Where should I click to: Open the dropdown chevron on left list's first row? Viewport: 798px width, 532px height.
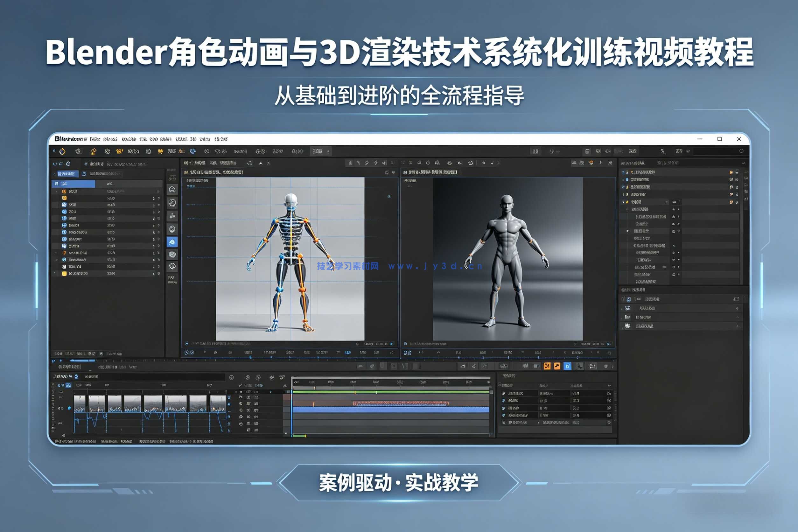point(158,192)
